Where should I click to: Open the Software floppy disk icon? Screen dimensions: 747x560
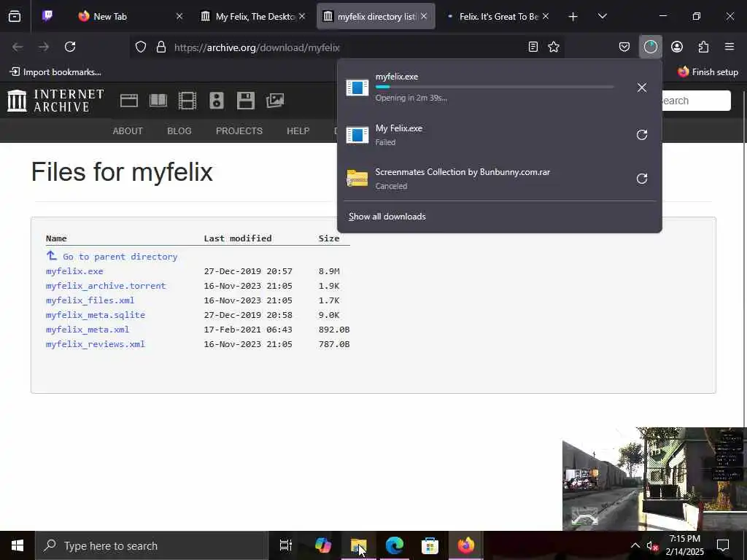(246, 101)
